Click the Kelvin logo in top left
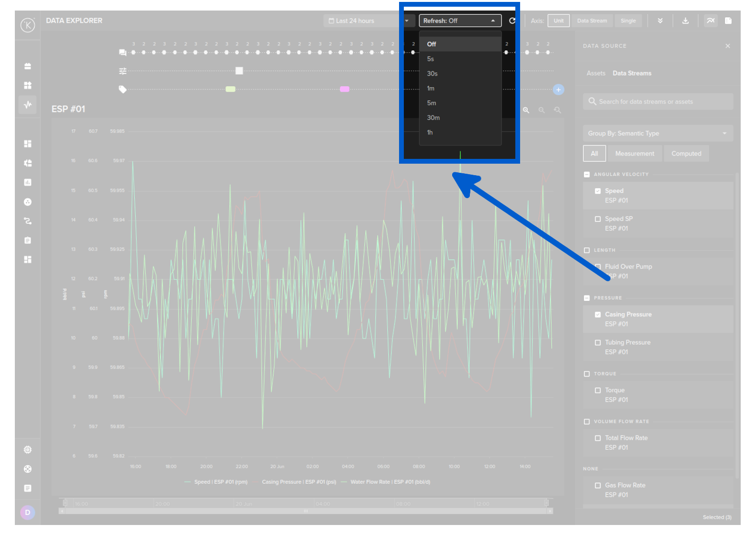Viewport: 756px width, 536px height. tap(28, 25)
